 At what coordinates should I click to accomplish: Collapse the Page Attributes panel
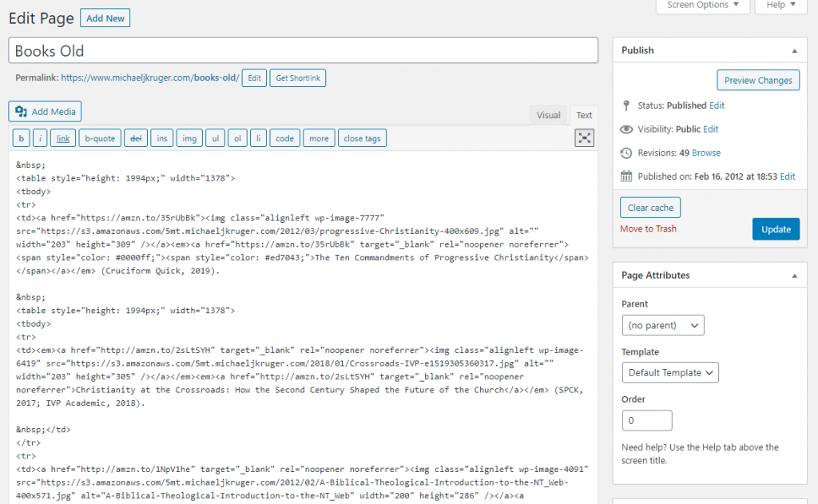click(795, 276)
